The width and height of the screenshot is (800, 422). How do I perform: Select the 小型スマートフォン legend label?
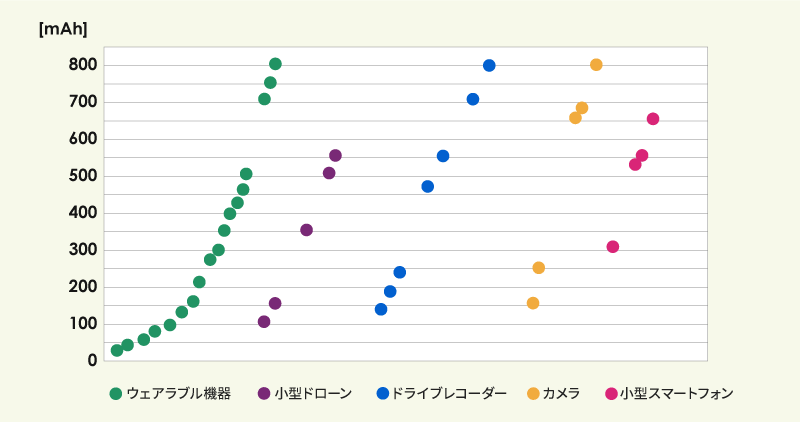click(x=676, y=393)
